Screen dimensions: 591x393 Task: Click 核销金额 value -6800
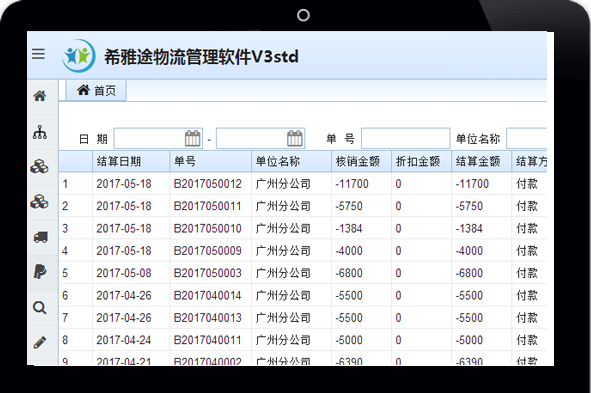[x=349, y=273]
